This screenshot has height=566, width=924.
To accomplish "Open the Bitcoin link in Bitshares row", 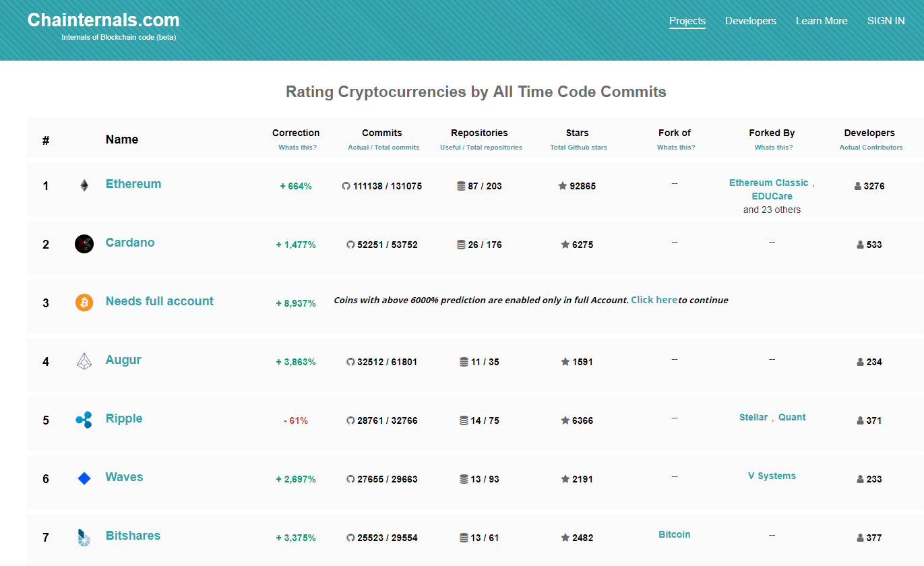I will pyautogui.click(x=675, y=534).
